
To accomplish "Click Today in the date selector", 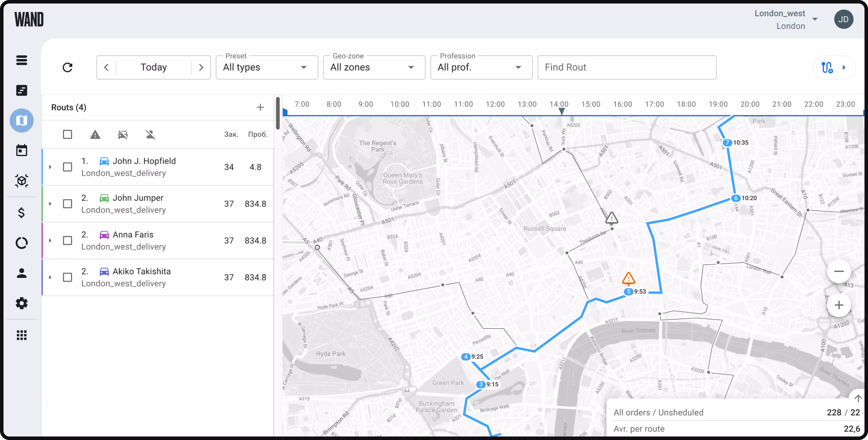I will 154,67.
